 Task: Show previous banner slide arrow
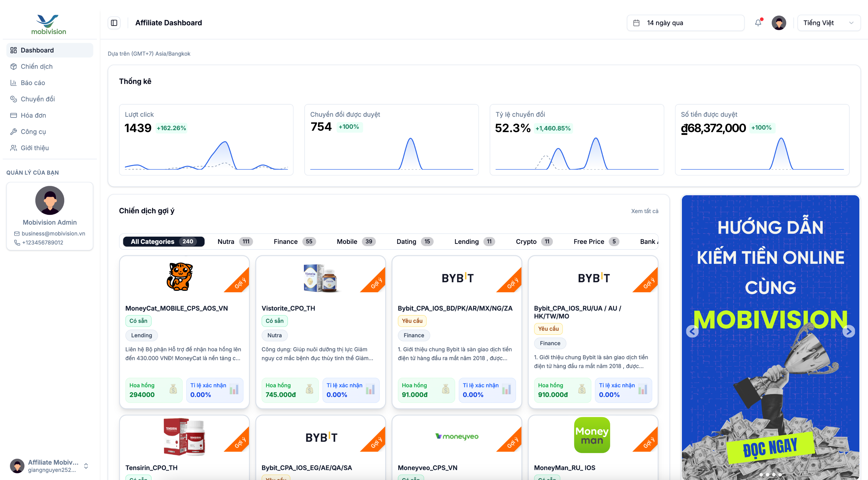point(692,331)
